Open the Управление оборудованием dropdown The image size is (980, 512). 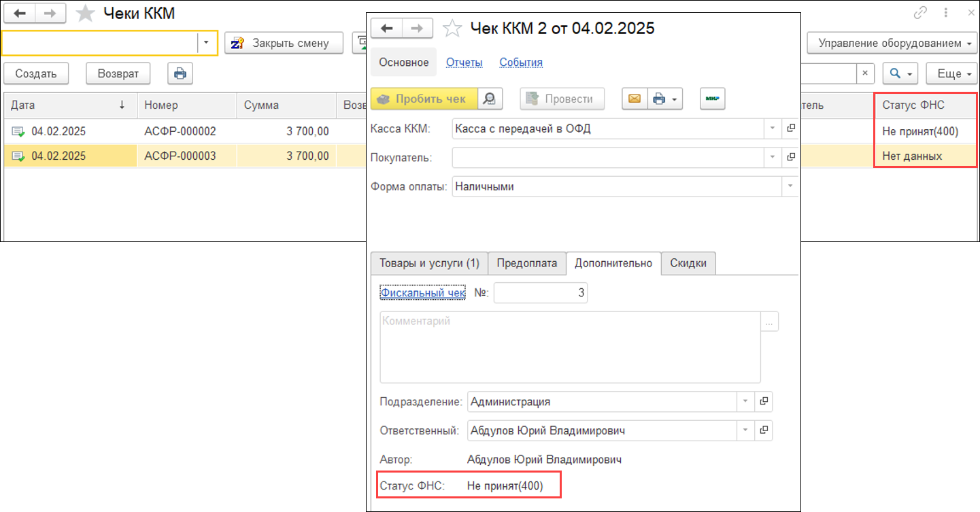pos(893,43)
